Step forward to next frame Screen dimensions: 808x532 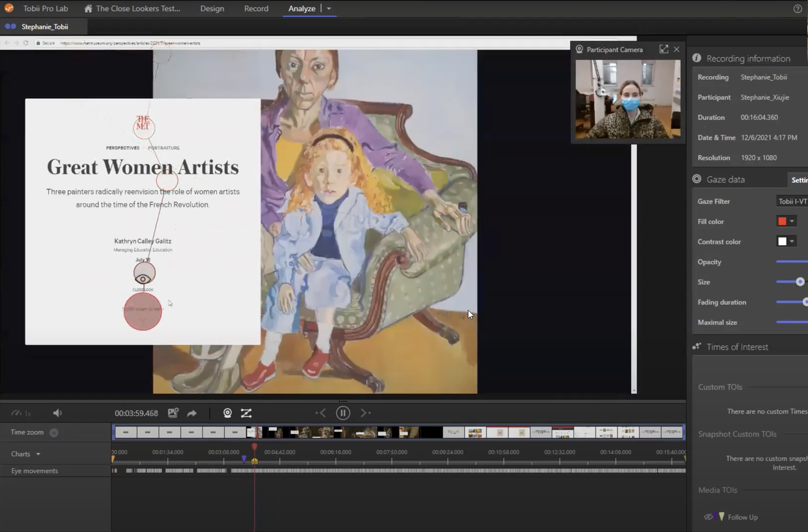tap(365, 413)
